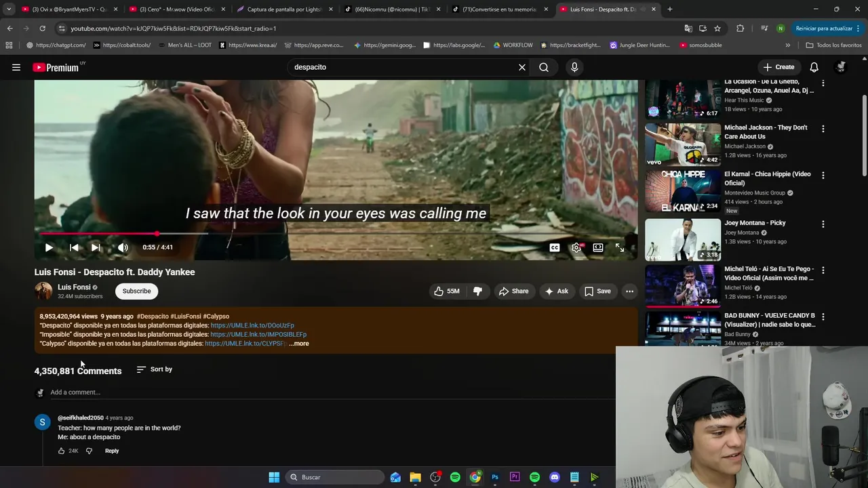
Task: Open the Sort by comments dropdown
Action: tap(155, 369)
